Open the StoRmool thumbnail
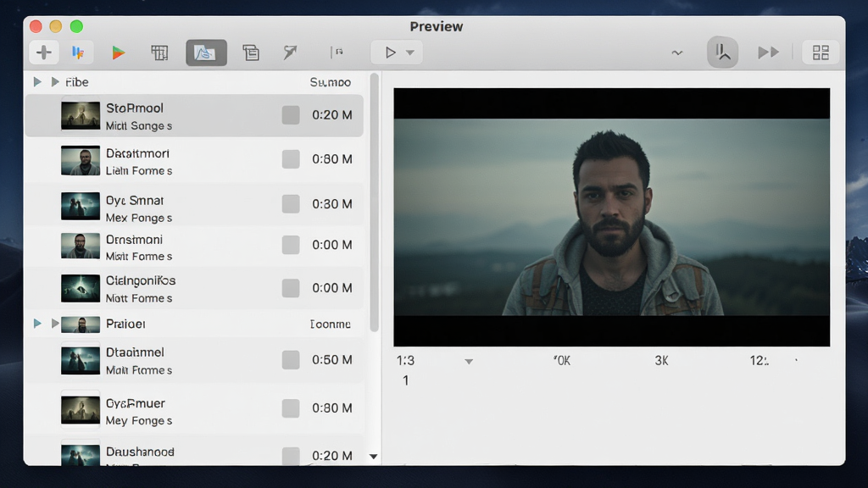868x488 pixels. coord(81,115)
